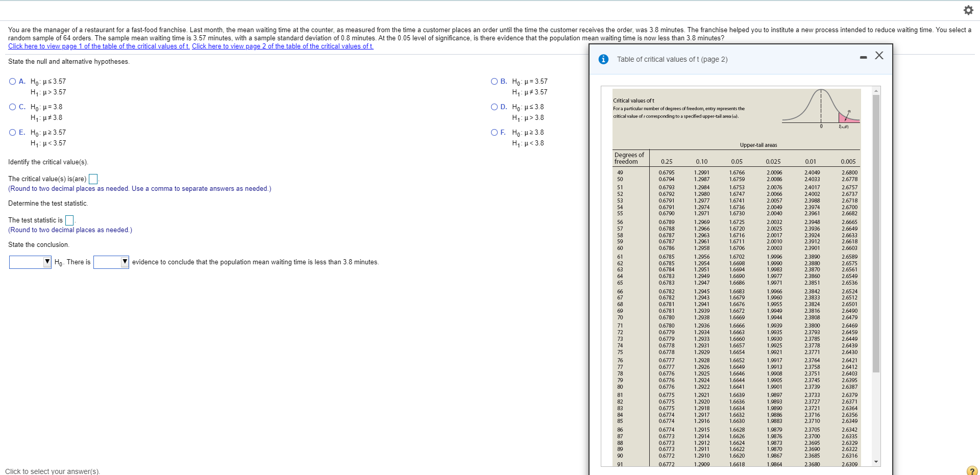This screenshot has height=475, width=980.
Task: Open page 1 of critical values table
Action: [x=99, y=46]
